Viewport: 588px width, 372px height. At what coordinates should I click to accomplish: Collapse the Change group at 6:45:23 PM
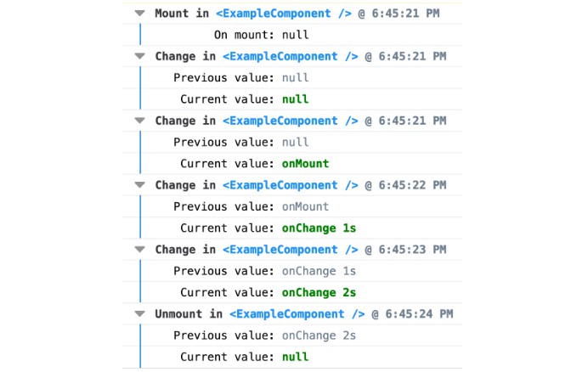[x=140, y=250]
